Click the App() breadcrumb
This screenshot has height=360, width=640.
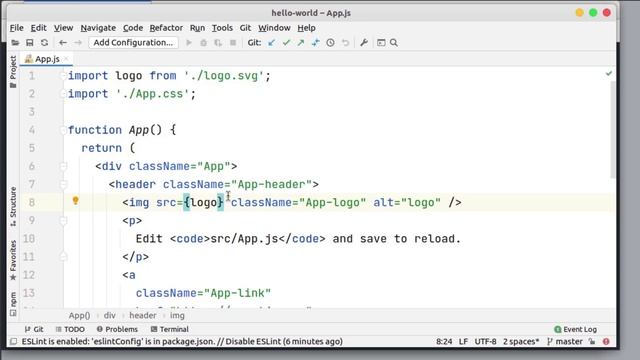(x=79, y=315)
